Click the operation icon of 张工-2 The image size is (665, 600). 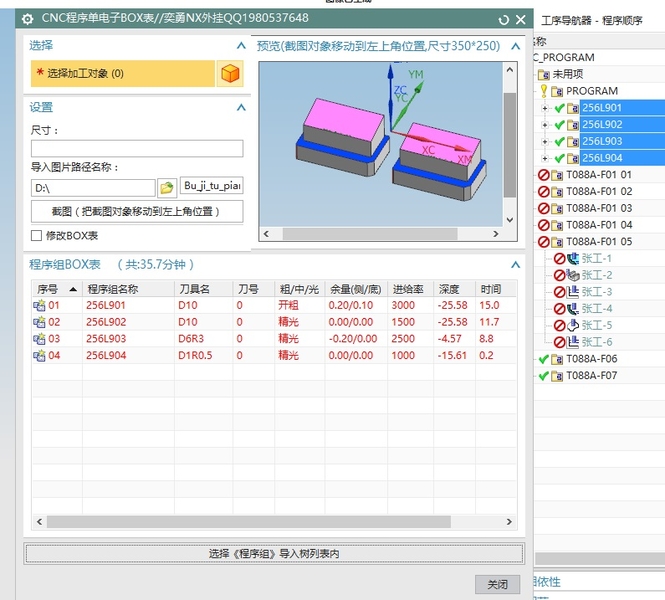(573, 275)
